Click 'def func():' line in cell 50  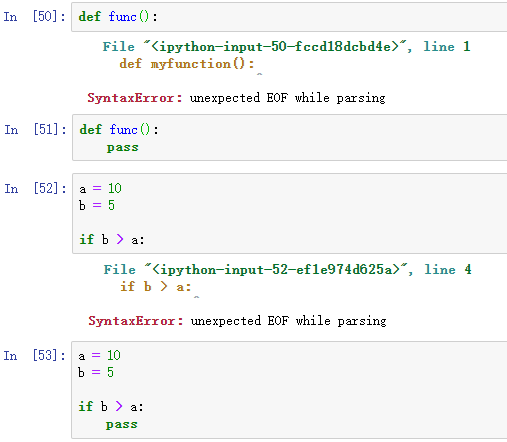[x=118, y=16]
